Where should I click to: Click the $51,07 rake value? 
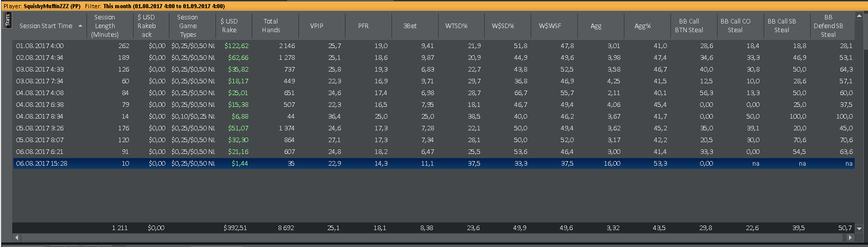(238, 128)
